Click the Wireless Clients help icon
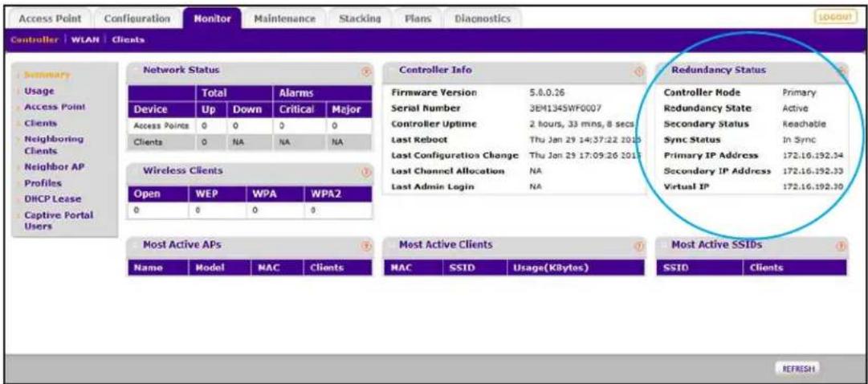 point(365,172)
